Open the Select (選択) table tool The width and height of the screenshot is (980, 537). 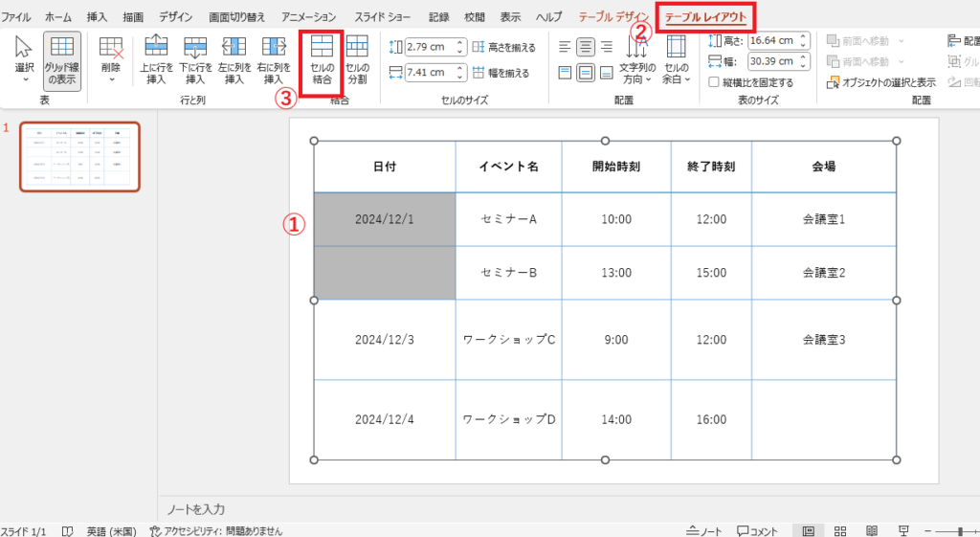[x=24, y=59]
